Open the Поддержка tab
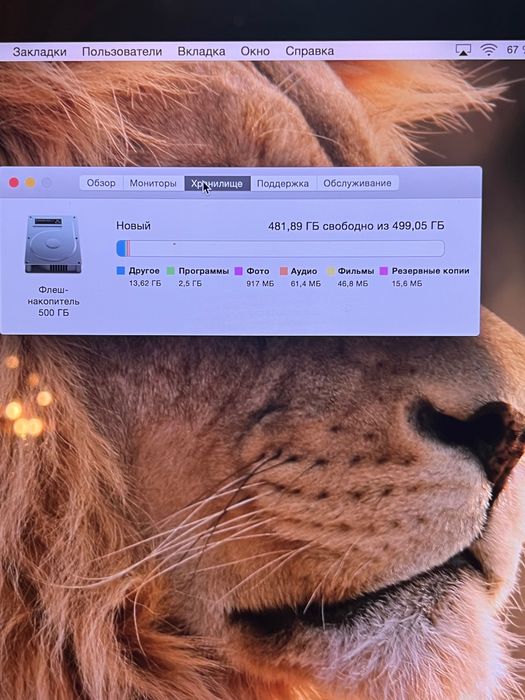 click(x=283, y=183)
